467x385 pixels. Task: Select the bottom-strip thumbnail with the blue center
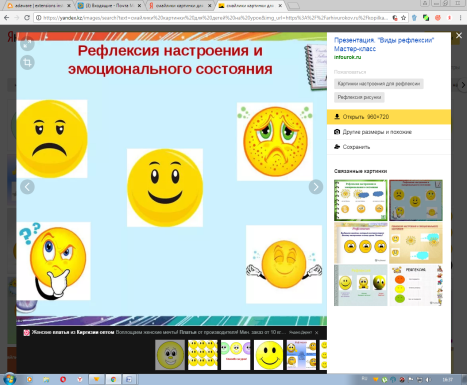(x=301, y=355)
